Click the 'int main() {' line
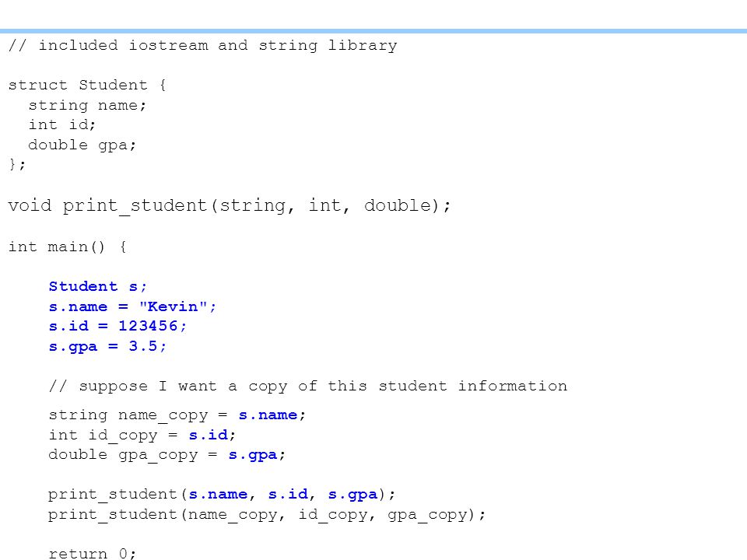Image resolution: width=747 pixels, height=560 pixels. point(67,247)
